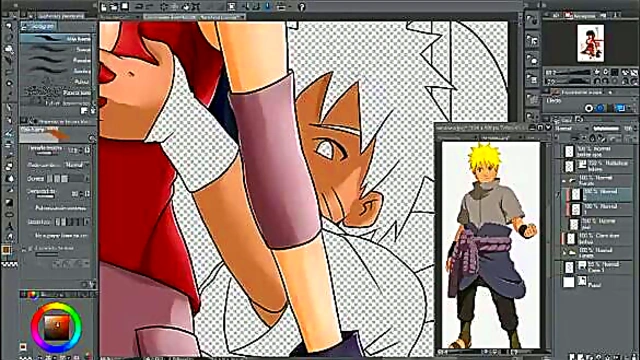
Task: Select the second brush preset in sub tool list
Action: click(56, 49)
